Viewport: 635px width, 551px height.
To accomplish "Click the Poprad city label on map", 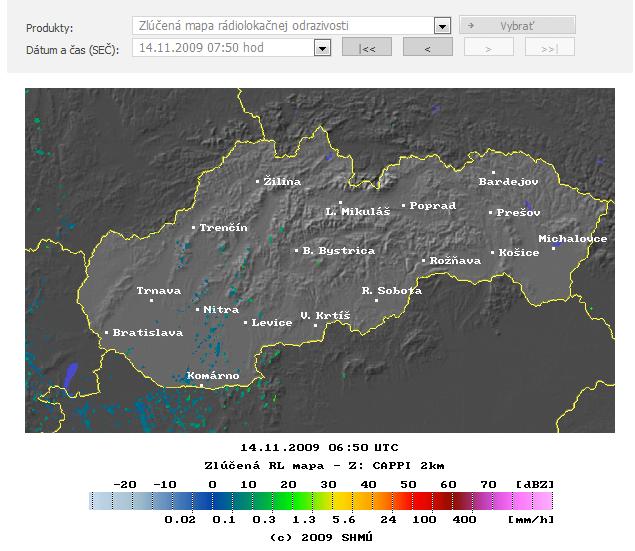I will click(x=433, y=206).
